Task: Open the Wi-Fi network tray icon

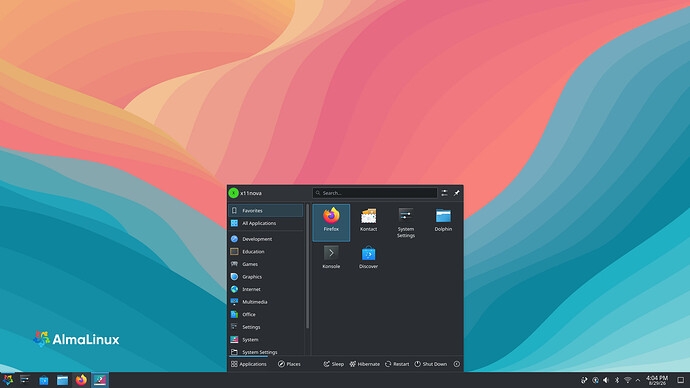Action: tap(628, 380)
